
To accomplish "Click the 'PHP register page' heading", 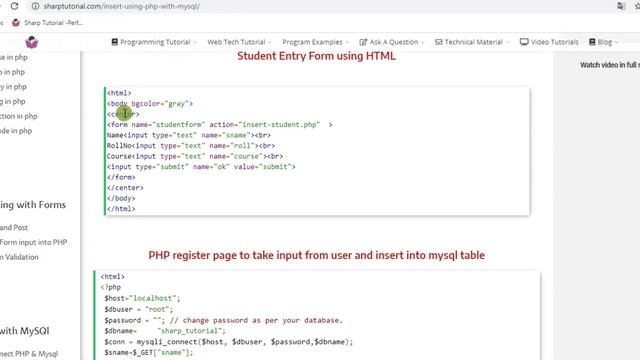I will [316, 255].
